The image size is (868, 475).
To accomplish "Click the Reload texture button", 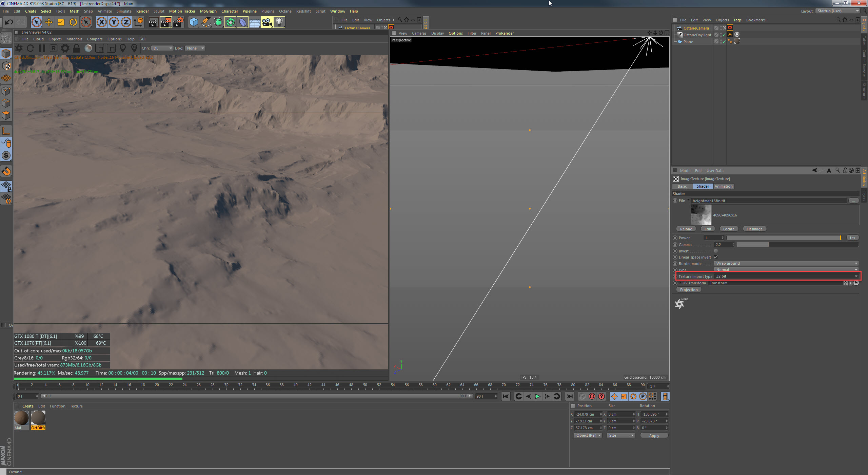I will [x=686, y=229].
